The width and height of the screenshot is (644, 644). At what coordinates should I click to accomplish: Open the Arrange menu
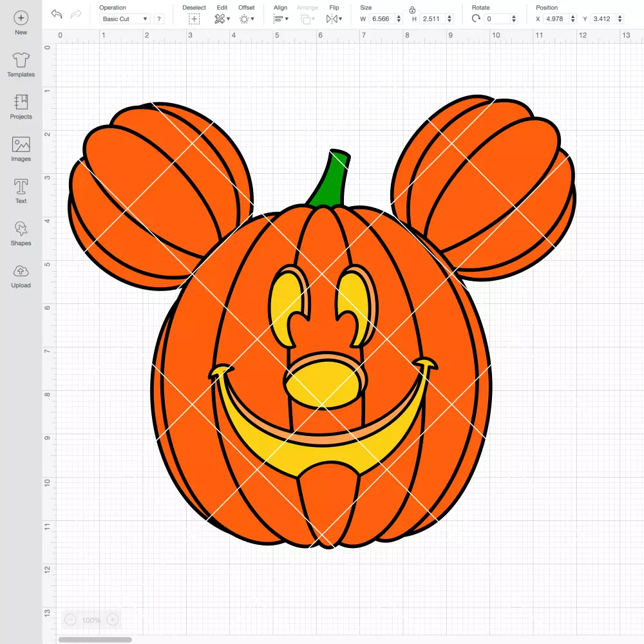(x=307, y=19)
